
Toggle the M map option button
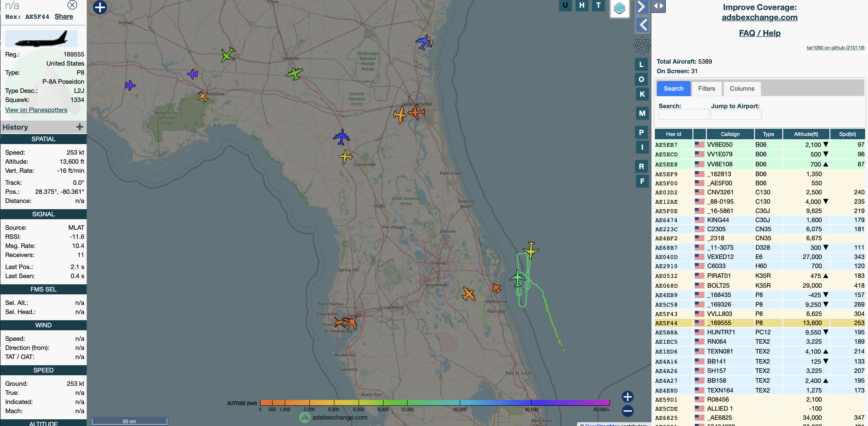point(642,113)
